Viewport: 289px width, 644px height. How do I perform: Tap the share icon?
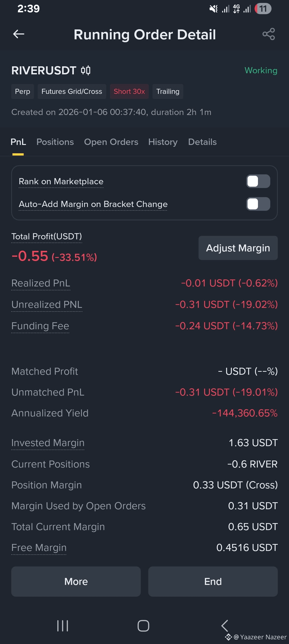click(269, 34)
